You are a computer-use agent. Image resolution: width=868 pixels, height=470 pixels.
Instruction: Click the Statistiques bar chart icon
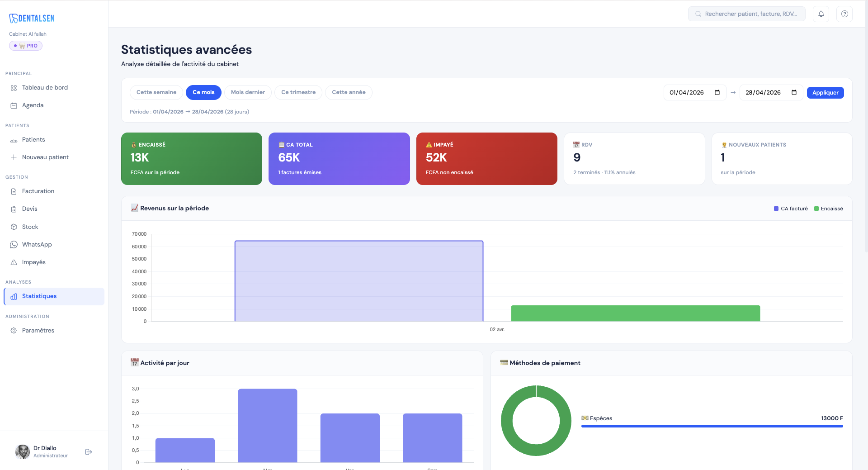pos(14,296)
